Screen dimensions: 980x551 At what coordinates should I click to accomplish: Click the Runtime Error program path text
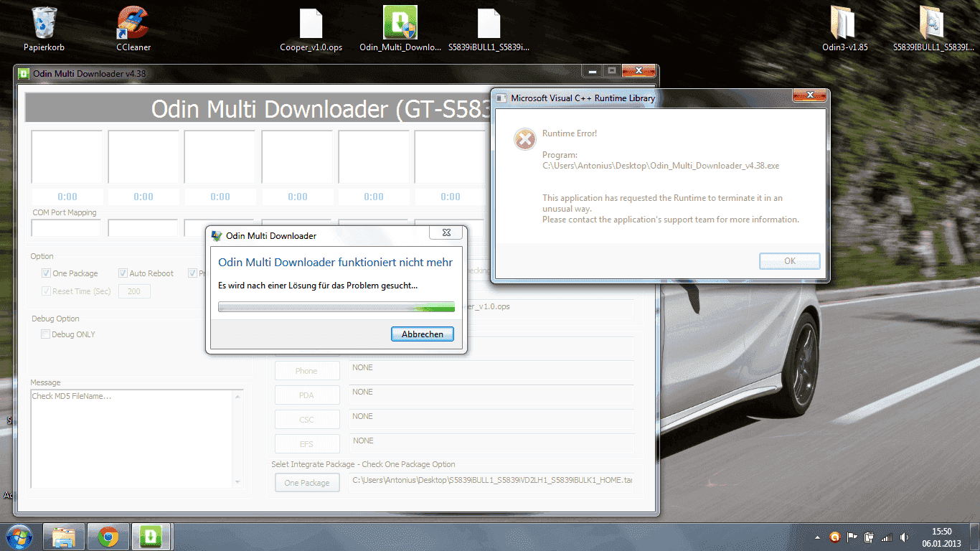[x=661, y=166]
